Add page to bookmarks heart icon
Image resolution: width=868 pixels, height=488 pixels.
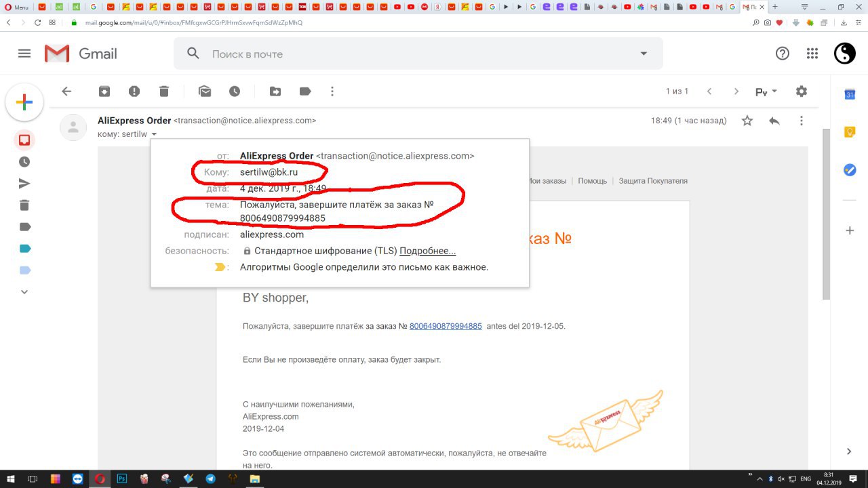[x=779, y=22]
